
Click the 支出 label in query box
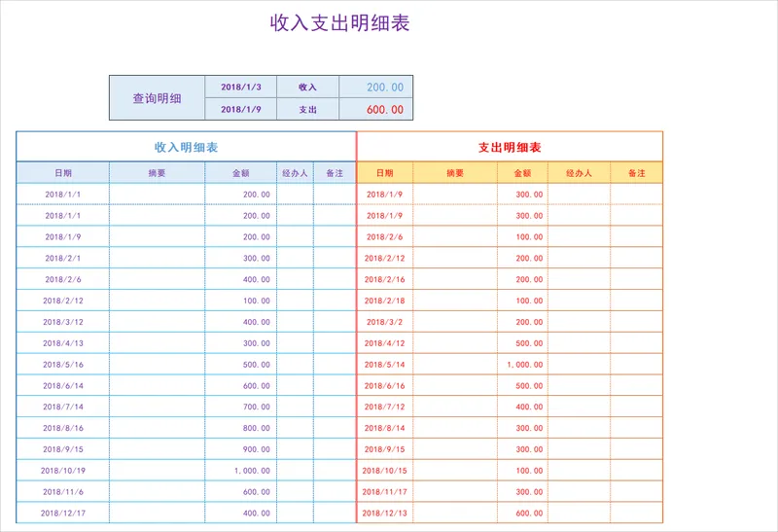pyautogui.click(x=307, y=109)
